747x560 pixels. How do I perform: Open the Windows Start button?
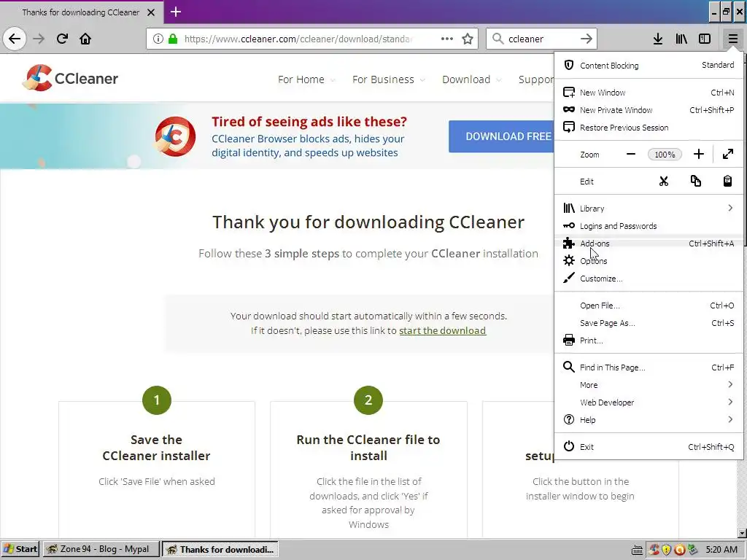pos(20,549)
